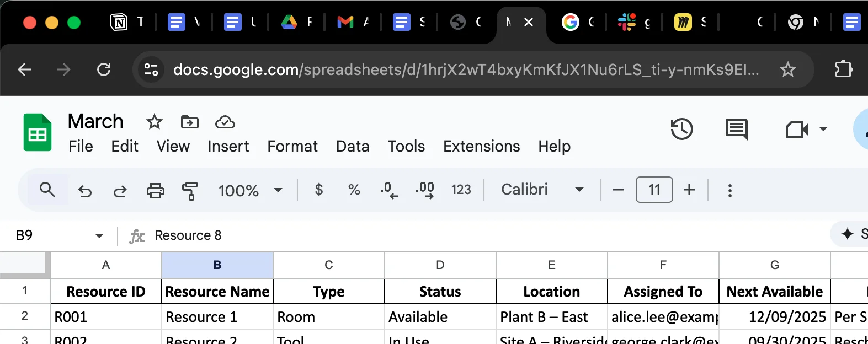Viewport: 868px width, 344px height.
Task: Open the browser extensions puzzle icon
Action: [x=843, y=69]
